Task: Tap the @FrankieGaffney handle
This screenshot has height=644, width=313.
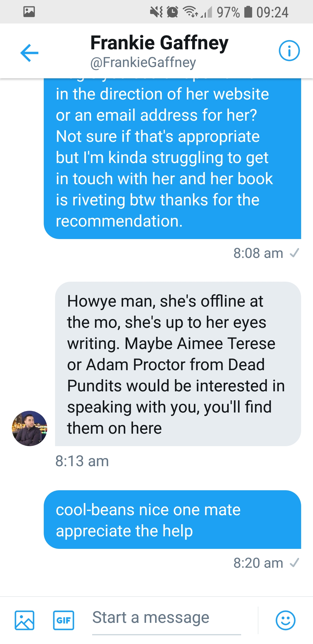Action: click(143, 62)
